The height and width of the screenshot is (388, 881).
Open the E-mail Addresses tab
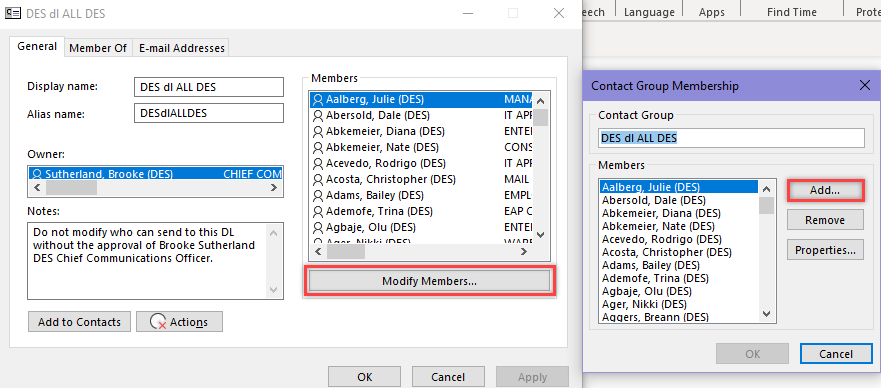click(x=181, y=48)
